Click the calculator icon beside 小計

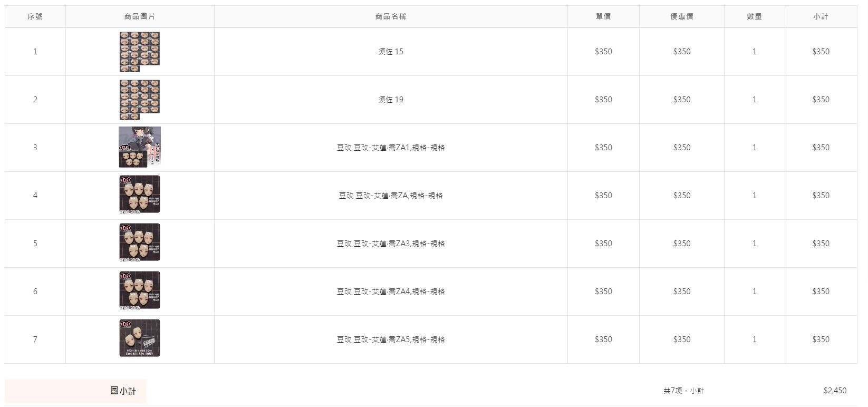[114, 390]
